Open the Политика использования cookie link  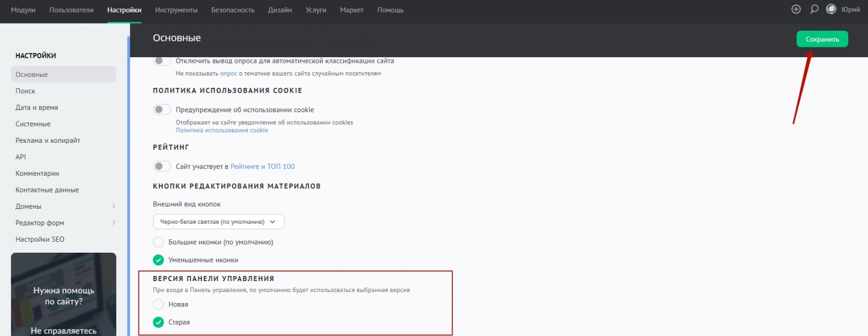click(x=222, y=131)
